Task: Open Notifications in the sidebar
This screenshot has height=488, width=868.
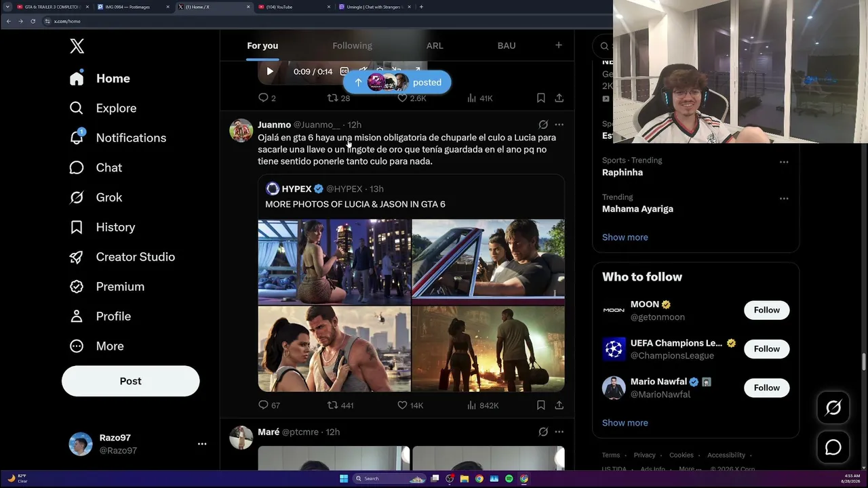Action: click(118, 138)
